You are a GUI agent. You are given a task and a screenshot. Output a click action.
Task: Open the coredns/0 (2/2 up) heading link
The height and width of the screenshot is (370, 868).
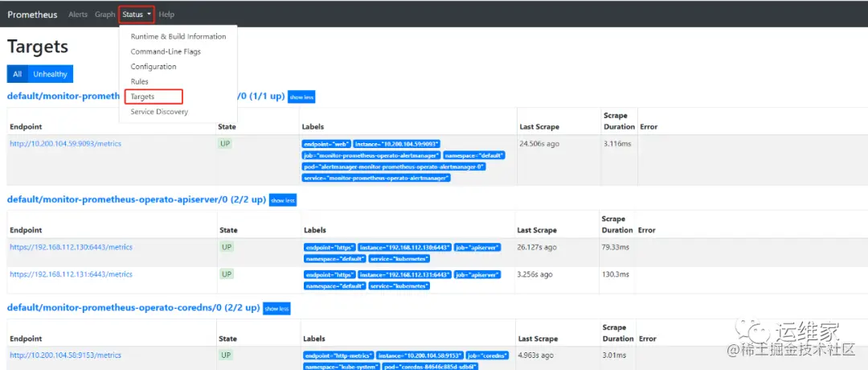click(x=133, y=307)
